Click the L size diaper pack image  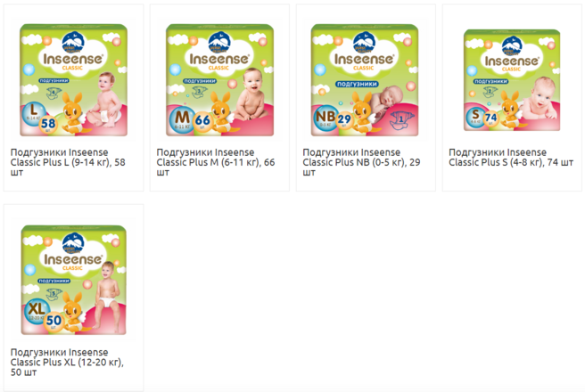tap(73, 80)
